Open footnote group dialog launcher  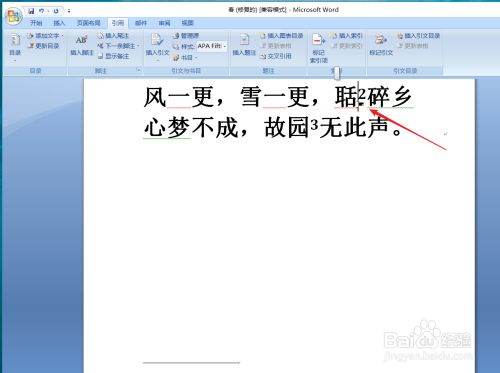[138, 70]
